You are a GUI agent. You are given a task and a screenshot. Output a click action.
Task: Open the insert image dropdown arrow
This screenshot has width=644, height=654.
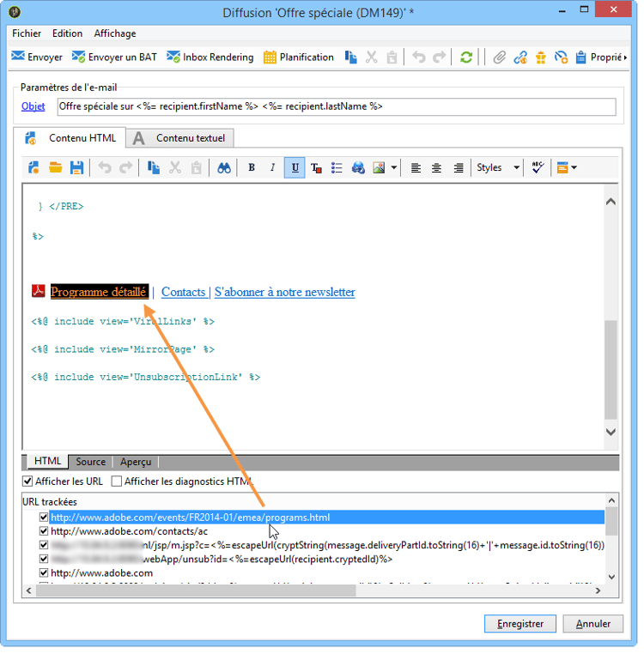[394, 167]
